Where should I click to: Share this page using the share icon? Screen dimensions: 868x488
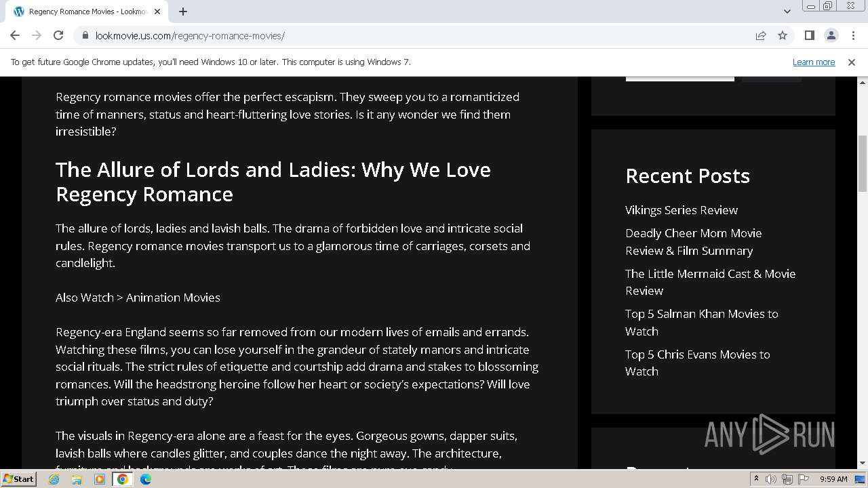pos(761,35)
